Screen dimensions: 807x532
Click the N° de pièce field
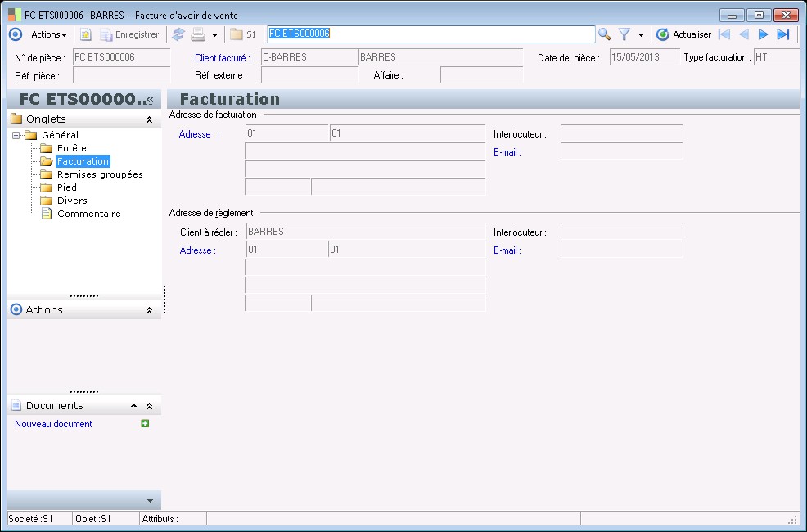(121, 57)
